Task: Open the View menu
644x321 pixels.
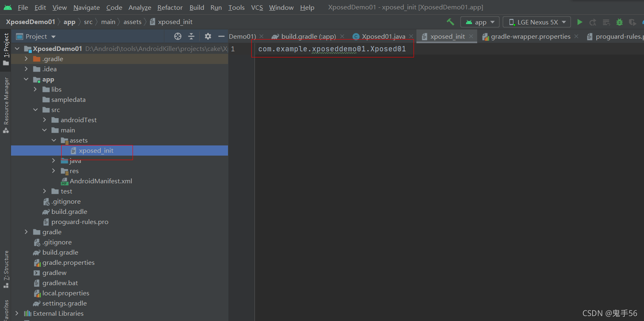Action: point(60,7)
